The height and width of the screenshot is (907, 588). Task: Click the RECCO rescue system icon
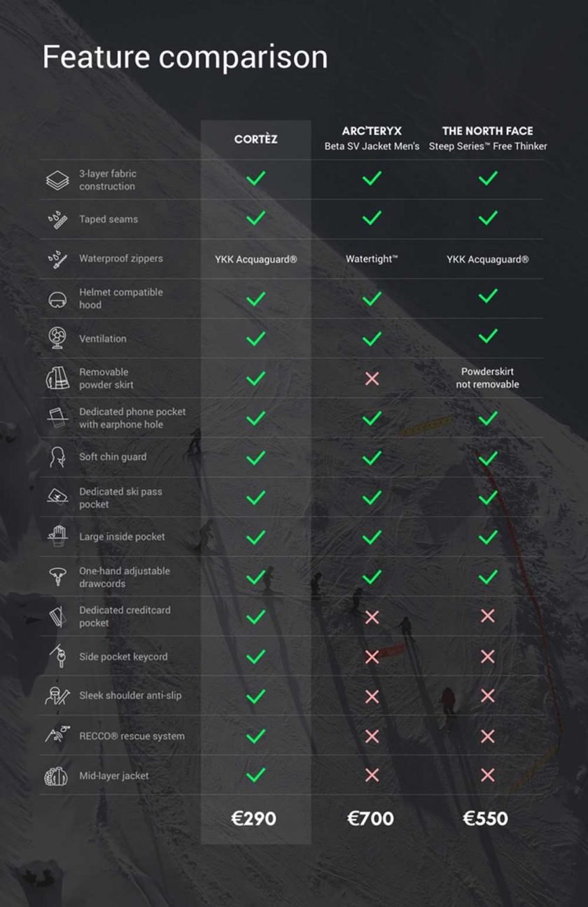tap(57, 735)
